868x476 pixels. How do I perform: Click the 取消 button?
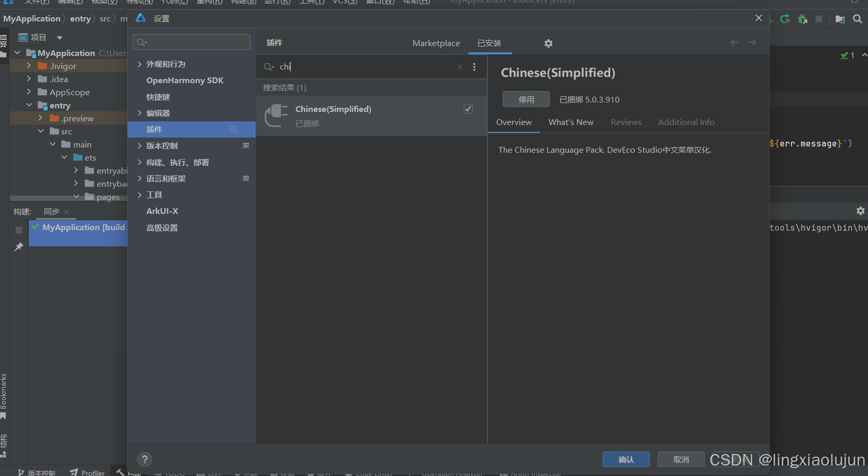[x=681, y=459]
